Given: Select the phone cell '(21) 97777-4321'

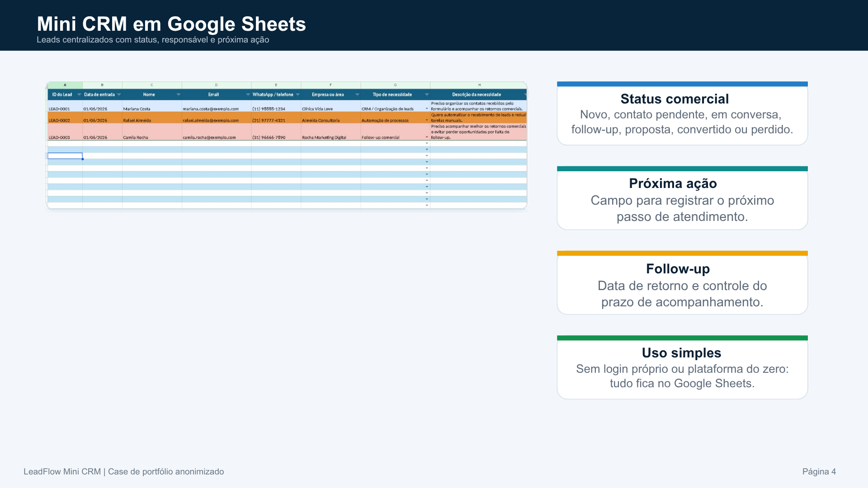Looking at the screenshot, I should [276, 117].
